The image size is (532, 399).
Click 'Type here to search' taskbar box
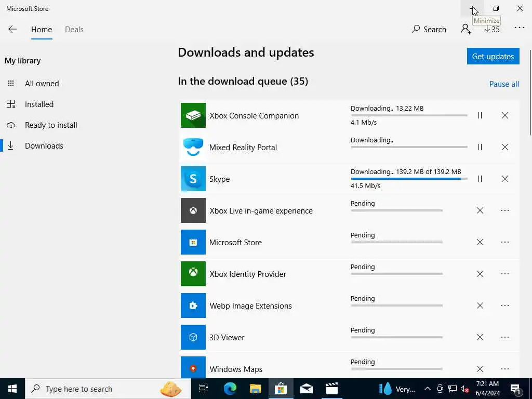click(108, 389)
